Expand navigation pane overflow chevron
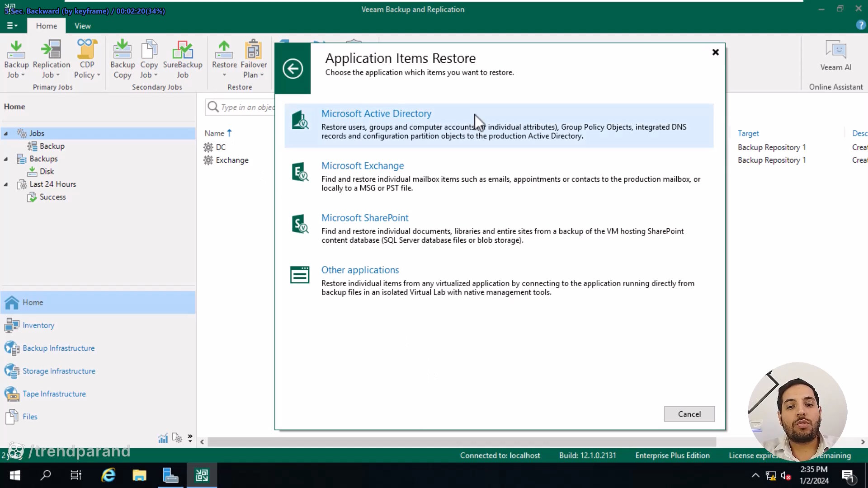 click(x=190, y=437)
